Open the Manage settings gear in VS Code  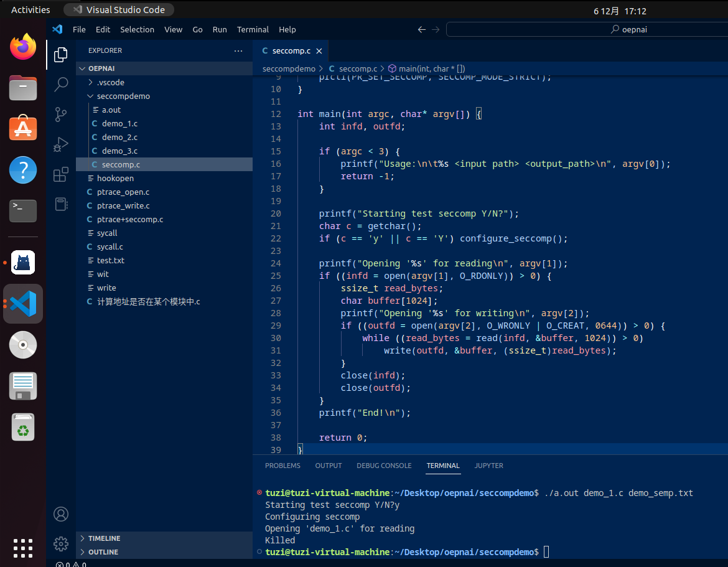[x=60, y=543]
